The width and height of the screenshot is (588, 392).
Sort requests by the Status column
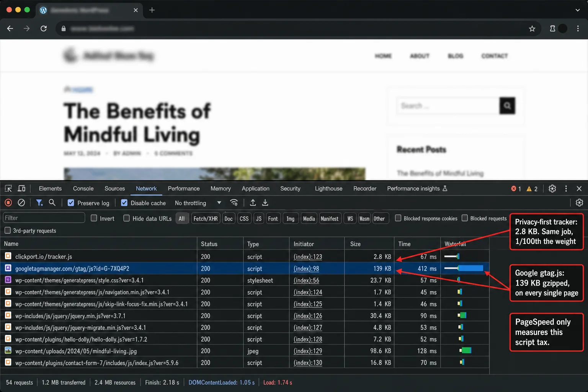click(x=220, y=244)
